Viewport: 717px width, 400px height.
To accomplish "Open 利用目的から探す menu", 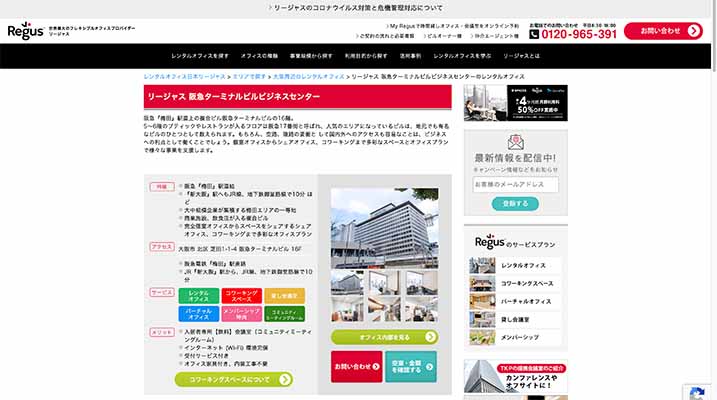I will pyautogui.click(x=366, y=56).
